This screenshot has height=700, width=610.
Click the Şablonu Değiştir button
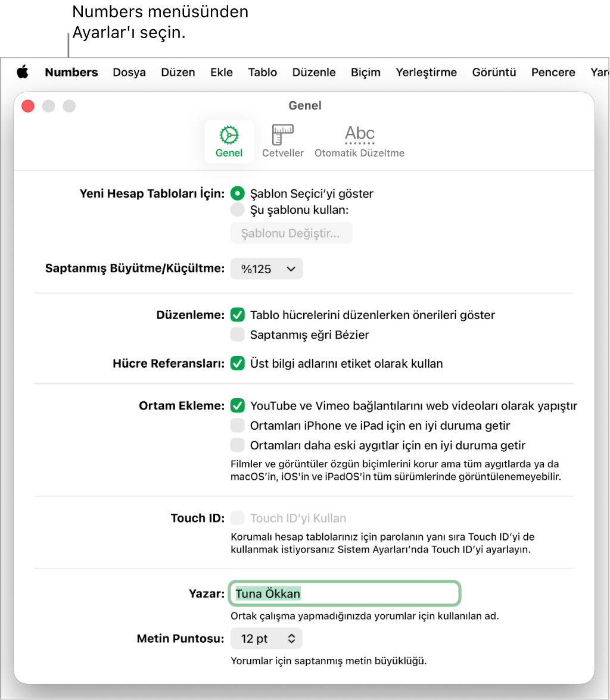[x=291, y=233]
